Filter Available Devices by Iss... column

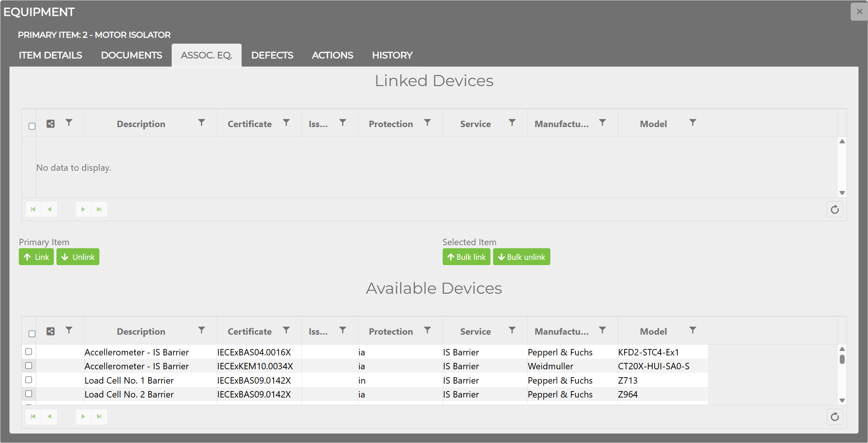pyautogui.click(x=343, y=330)
